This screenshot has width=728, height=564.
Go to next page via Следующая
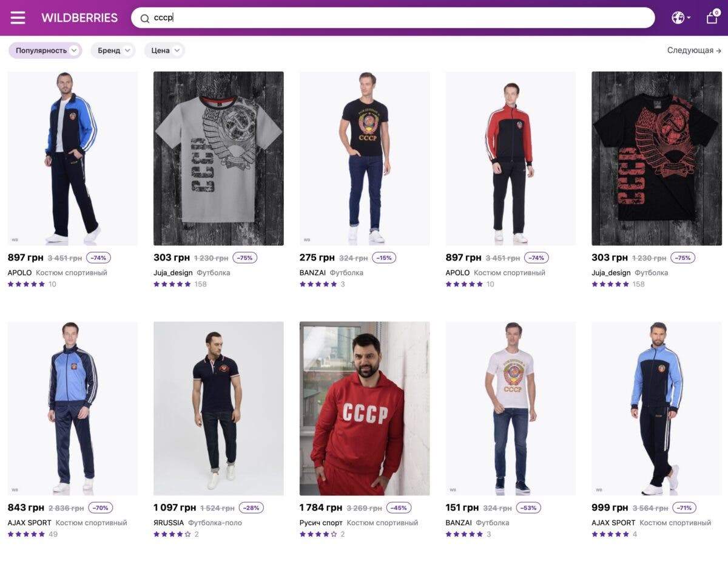tap(694, 50)
